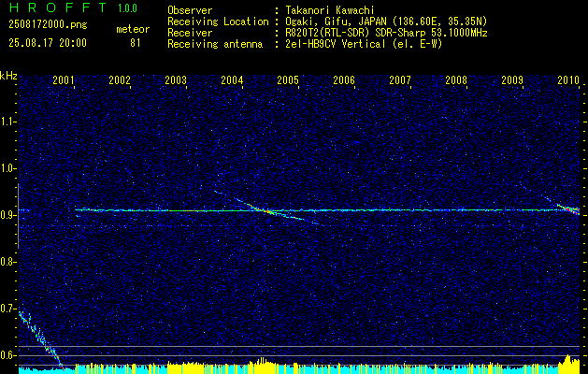Click the 2007 time marker
The image size is (588, 374).
point(400,79)
